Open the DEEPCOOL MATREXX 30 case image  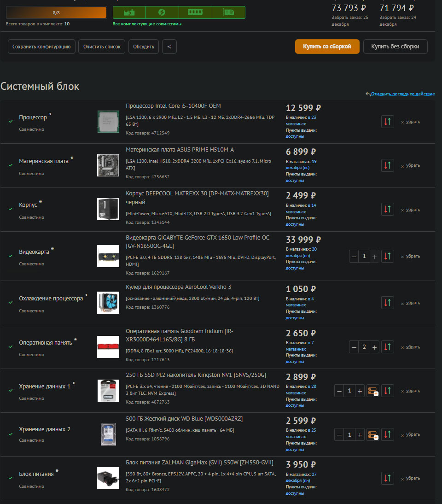click(x=108, y=209)
